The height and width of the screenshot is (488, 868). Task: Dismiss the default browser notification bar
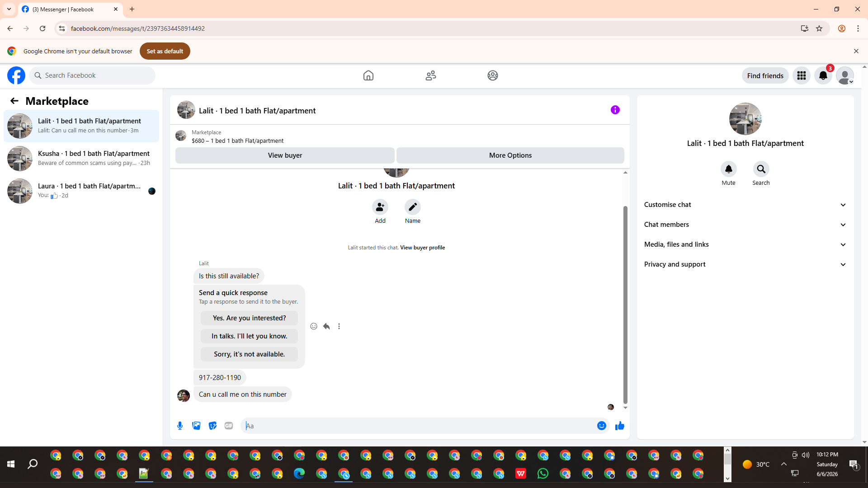pos(856,51)
